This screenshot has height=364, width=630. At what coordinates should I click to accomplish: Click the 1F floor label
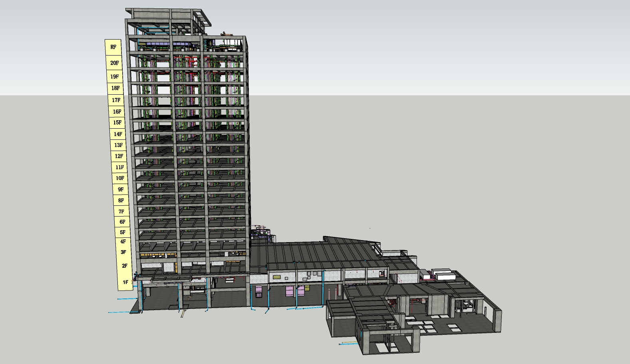click(x=125, y=282)
